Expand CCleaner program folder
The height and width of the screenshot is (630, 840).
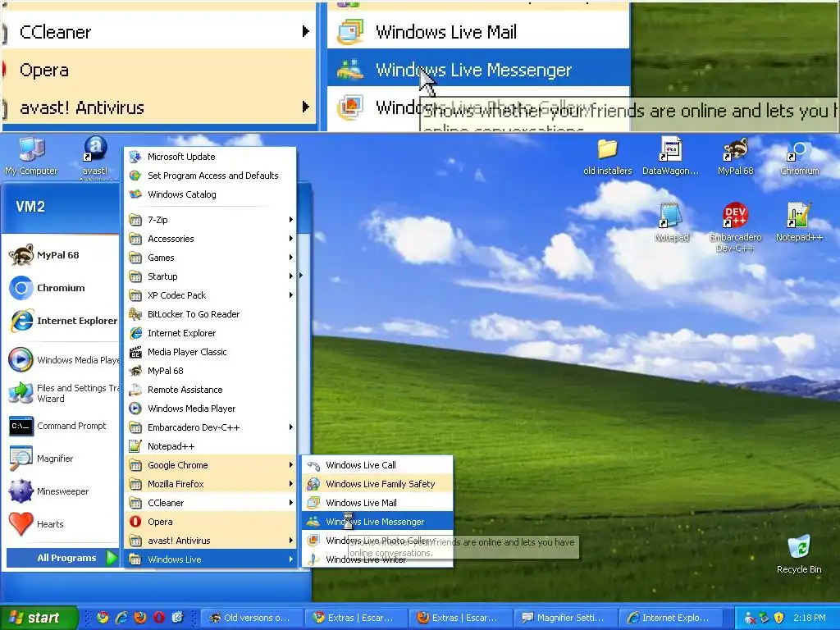[211, 503]
